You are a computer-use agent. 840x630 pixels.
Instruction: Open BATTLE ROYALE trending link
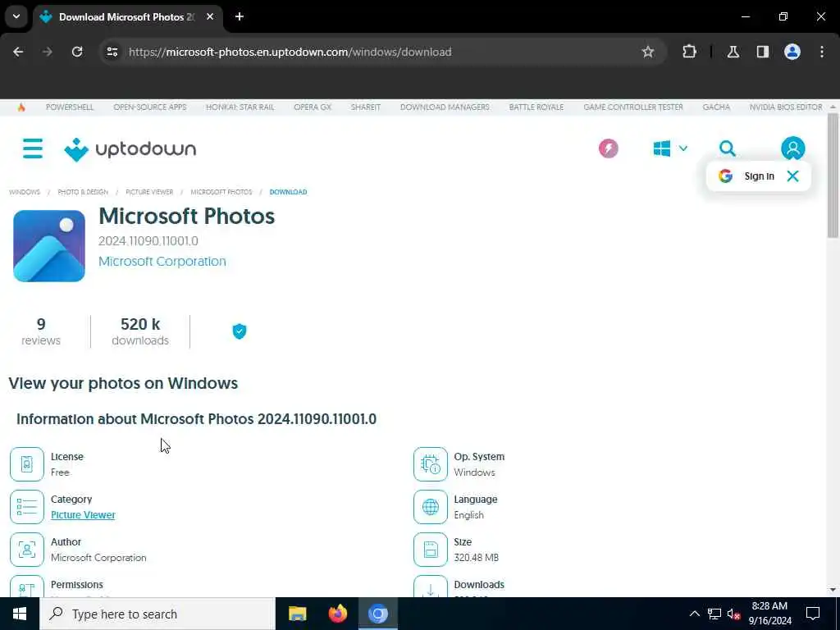coord(536,107)
